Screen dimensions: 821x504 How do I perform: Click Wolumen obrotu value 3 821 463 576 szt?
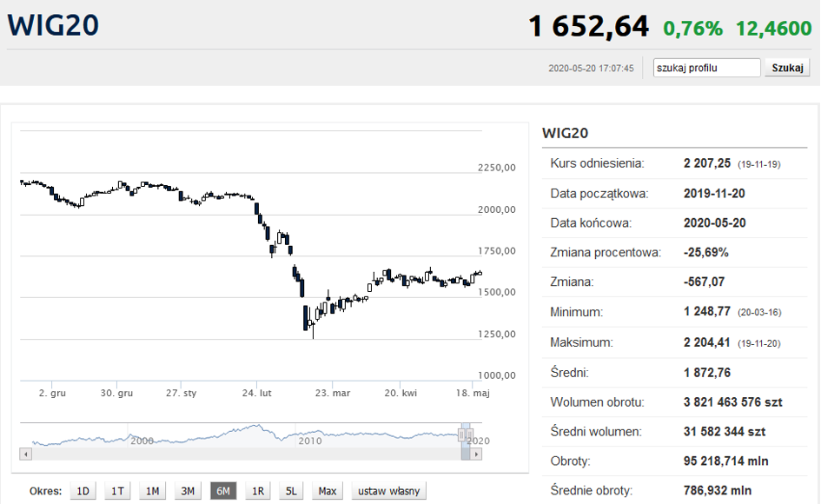click(x=733, y=402)
